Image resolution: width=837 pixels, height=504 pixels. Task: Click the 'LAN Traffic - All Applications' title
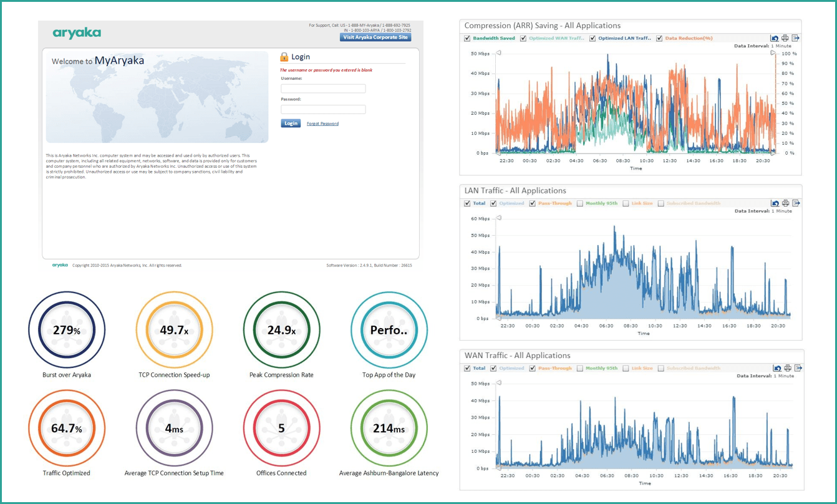pos(515,190)
